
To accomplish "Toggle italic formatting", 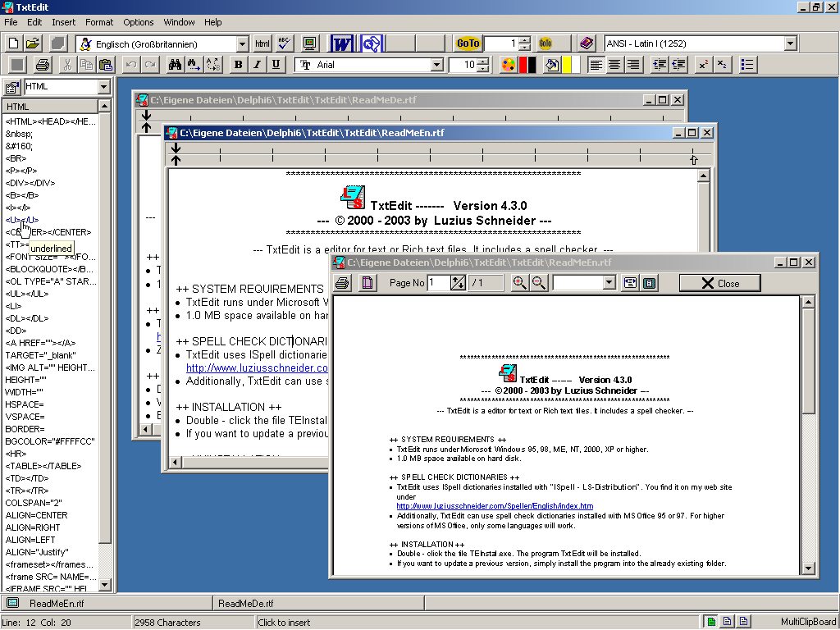I will coord(257,65).
